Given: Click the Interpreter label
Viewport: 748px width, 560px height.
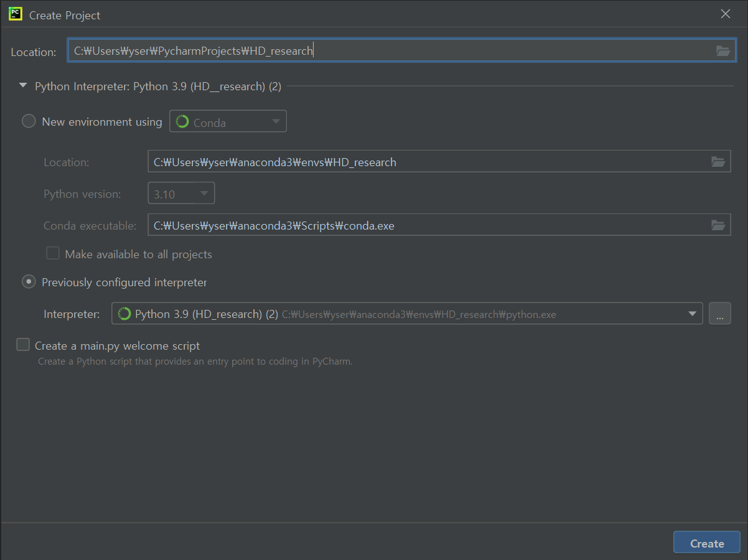Looking at the screenshot, I should click(72, 314).
